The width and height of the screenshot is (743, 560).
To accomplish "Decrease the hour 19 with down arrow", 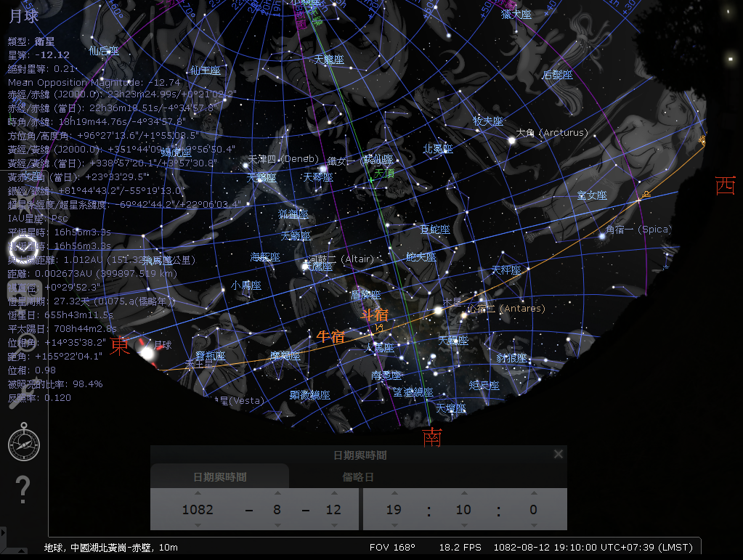I will tap(394, 525).
